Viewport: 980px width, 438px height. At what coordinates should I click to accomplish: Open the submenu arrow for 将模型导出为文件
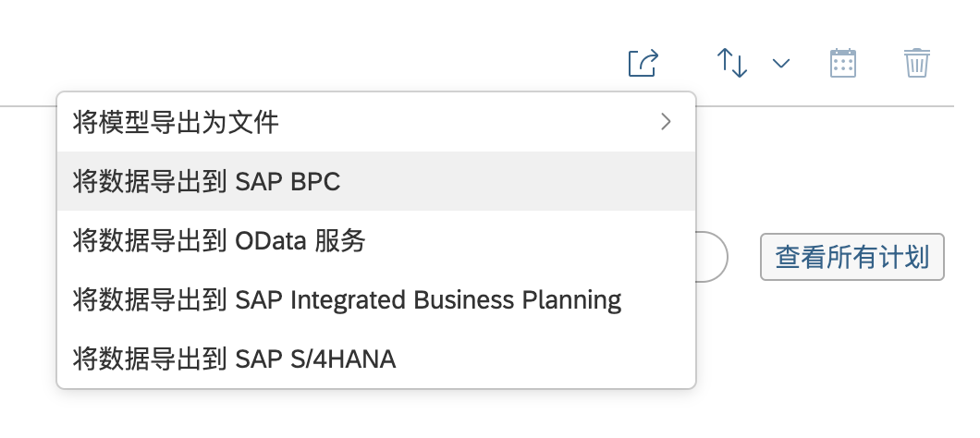coord(666,121)
